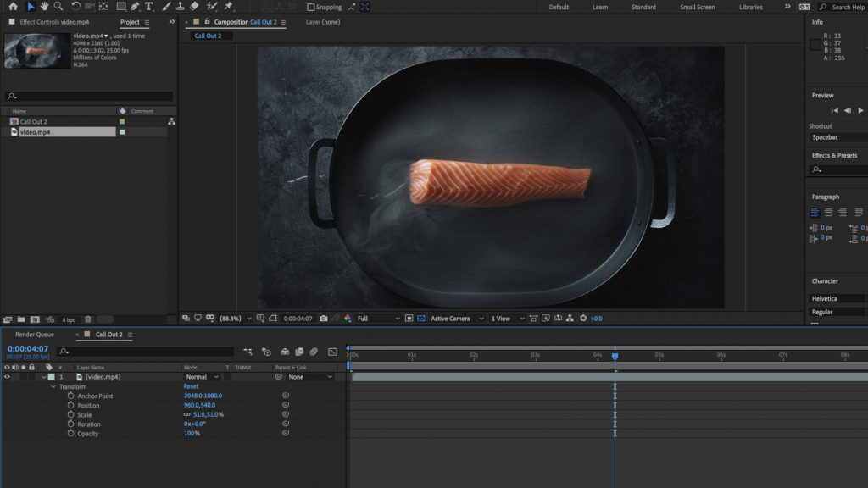Activate the Puppet Pin tool

[x=228, y=7]
